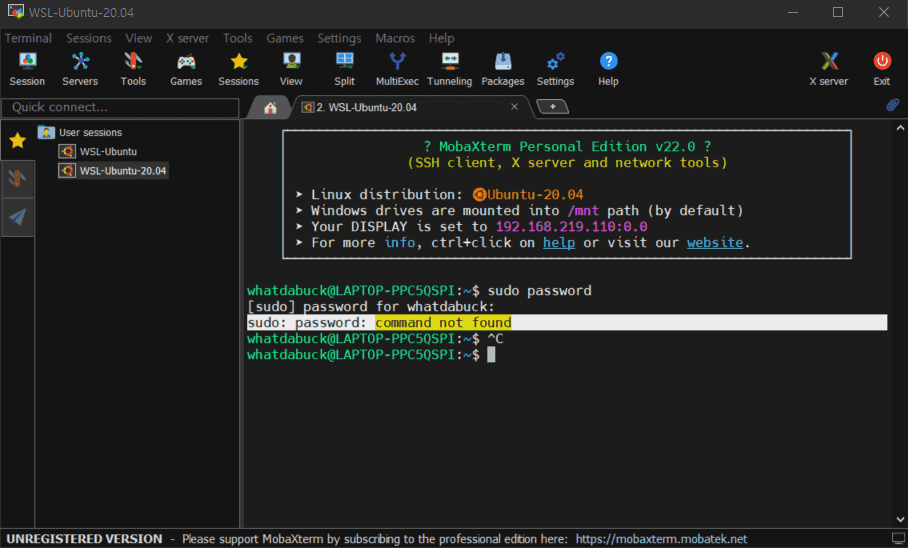Open the X server menu
The width and height of the screenshot is (908, 548).
coord(187,38)
